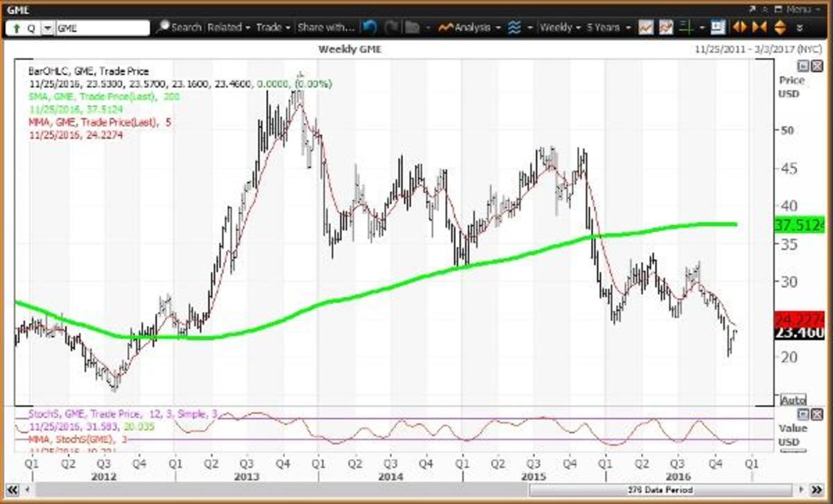
Task: Click the second red line chart icon
Action: tap(666, 28)
